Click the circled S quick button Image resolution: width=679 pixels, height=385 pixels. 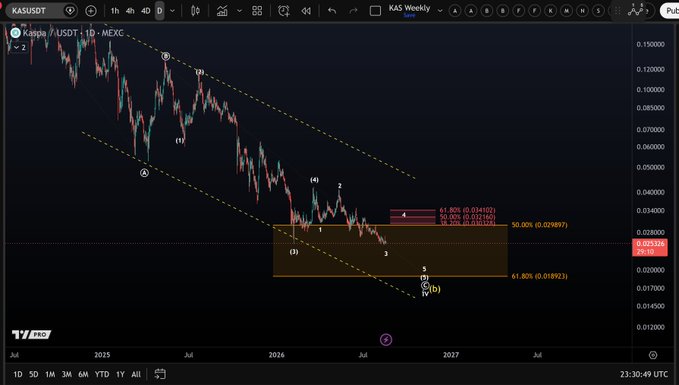(598, 11)
